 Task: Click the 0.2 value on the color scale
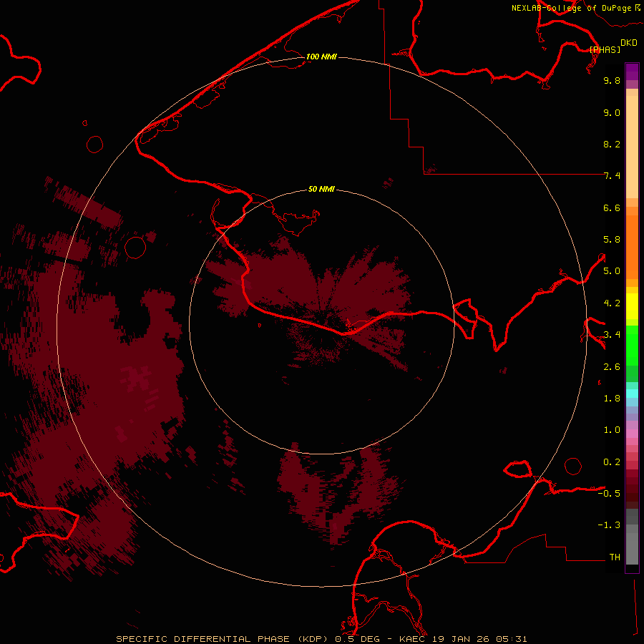pos(612,462)
